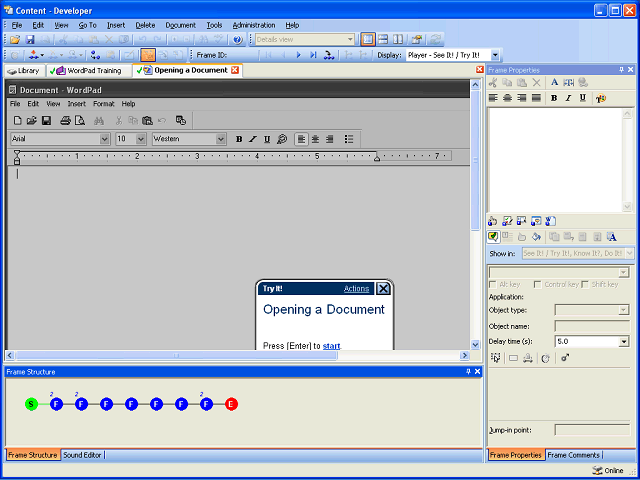Click the start link in the bubble

pyautogui.click(x=331, y=346)
